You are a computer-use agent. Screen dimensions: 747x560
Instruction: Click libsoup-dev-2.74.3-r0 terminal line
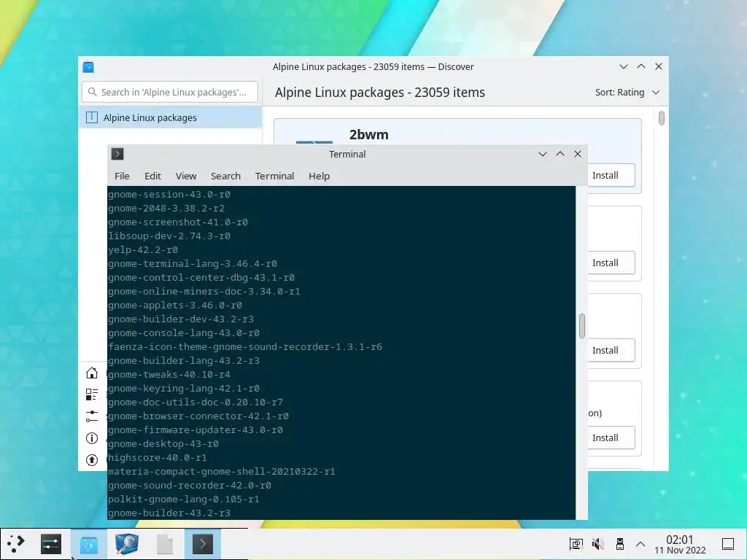(169, 236)
